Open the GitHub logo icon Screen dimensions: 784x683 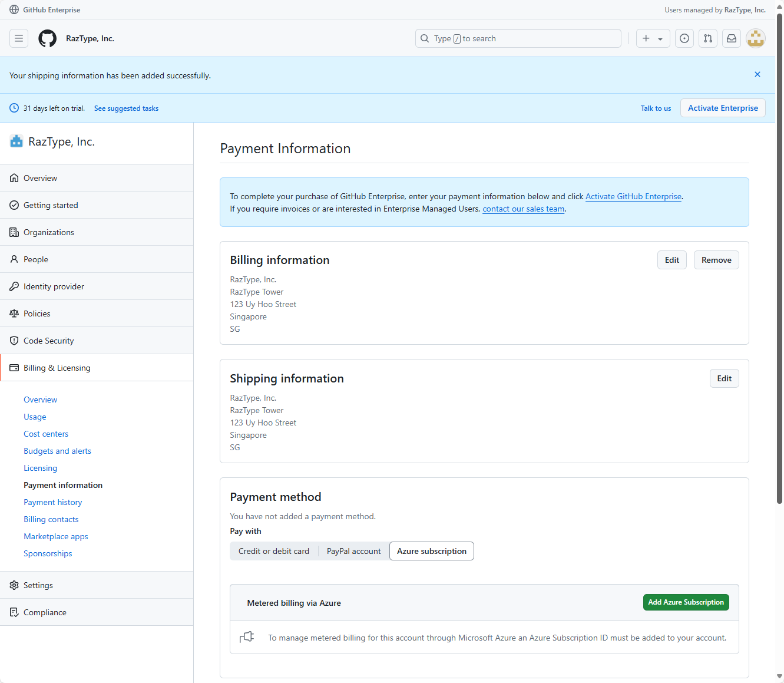(x=47, y=38)
